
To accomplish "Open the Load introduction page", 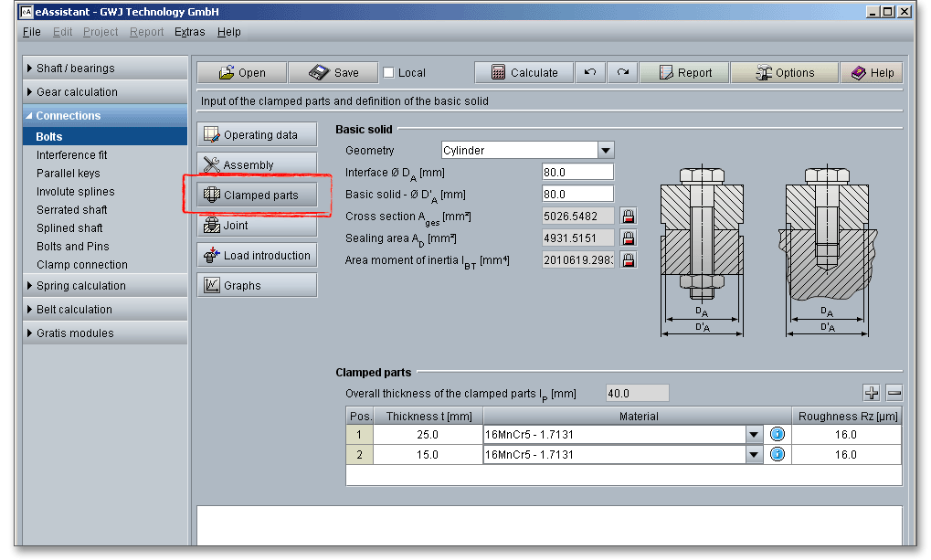I will click(x=257, y=256).
